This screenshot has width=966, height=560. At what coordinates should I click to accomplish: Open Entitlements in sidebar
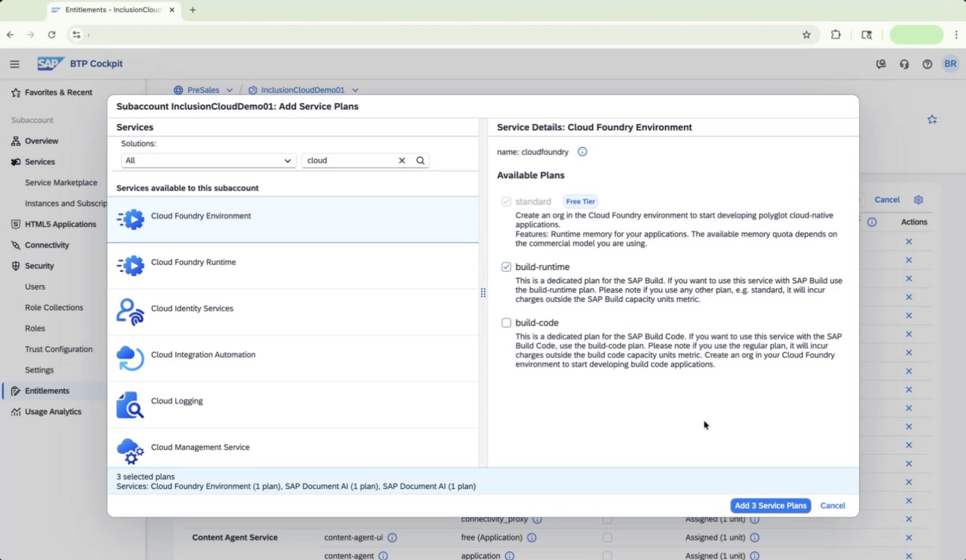(47, 391)
